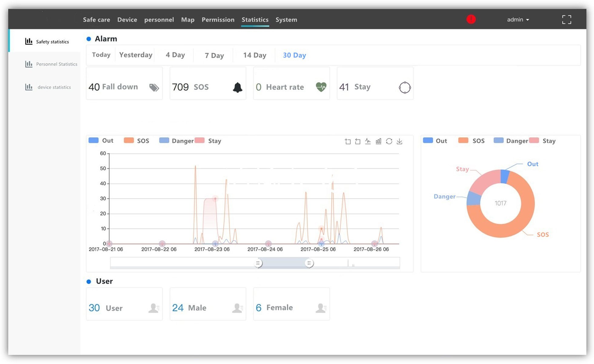Select the 4 Day range tab
594x364 pixels.
(175, 55)
